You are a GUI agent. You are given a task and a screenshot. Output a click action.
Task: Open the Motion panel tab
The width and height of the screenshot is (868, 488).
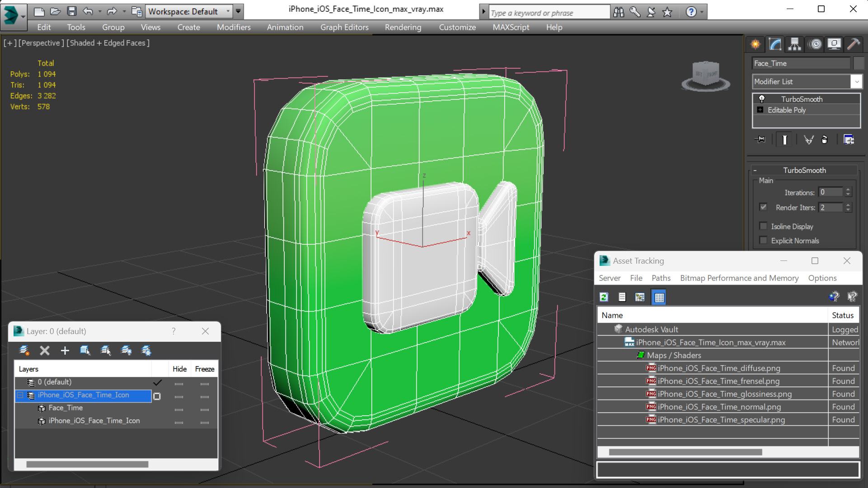(x=816, y=44)
